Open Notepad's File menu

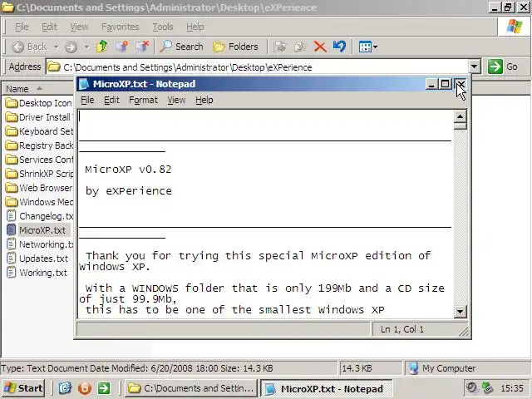87,100
